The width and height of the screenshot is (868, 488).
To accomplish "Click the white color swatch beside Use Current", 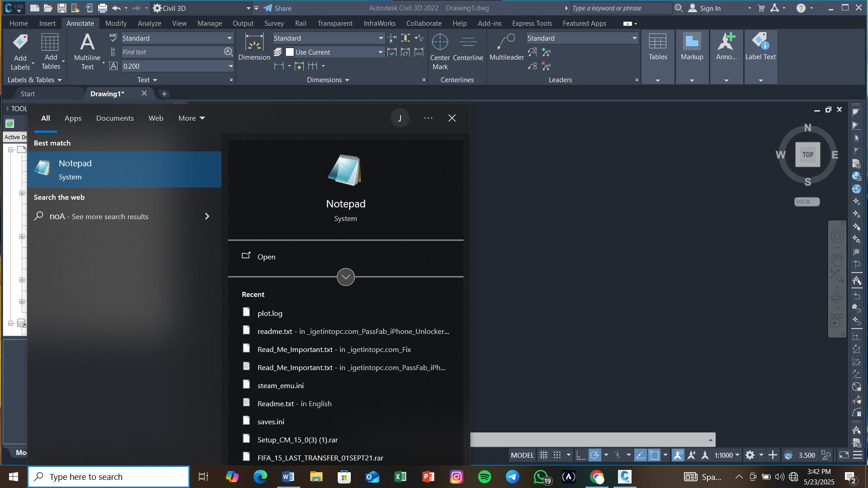I will (x=290, y=52).
